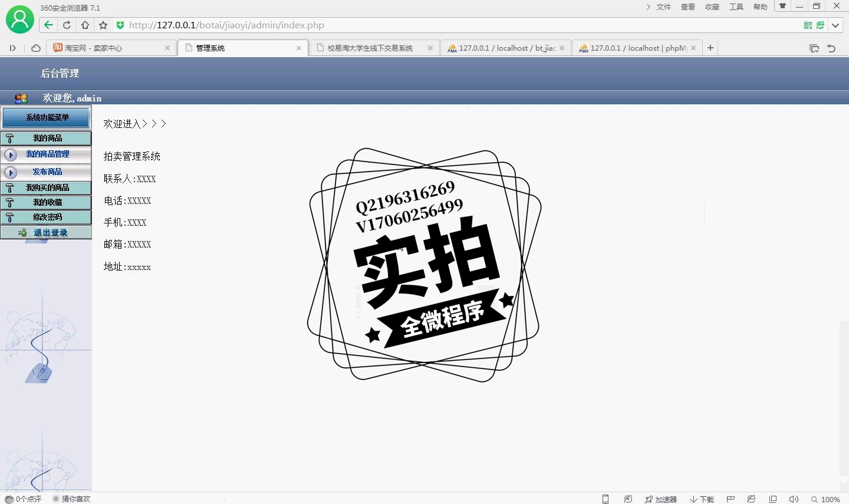This screenshot has width=849, height=504.
Task: Open the tab list window icon
Action: [814, 48]
